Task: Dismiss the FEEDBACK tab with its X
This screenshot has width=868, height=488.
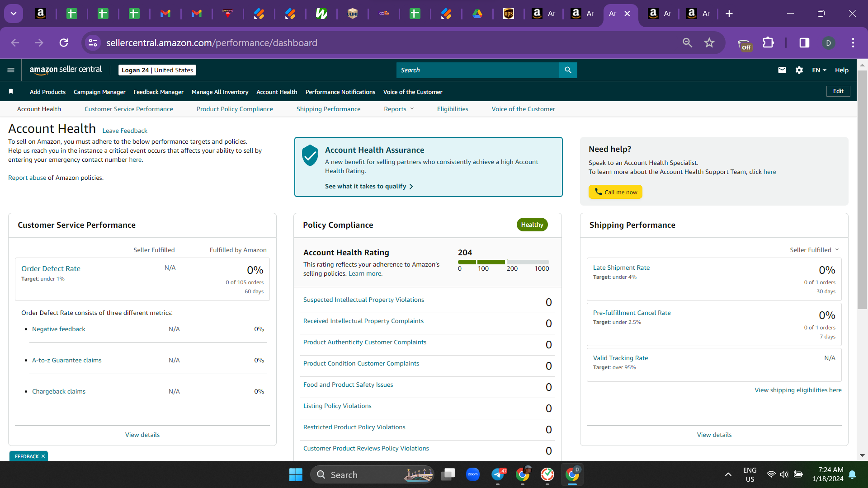Action: (x=43, y=456)
